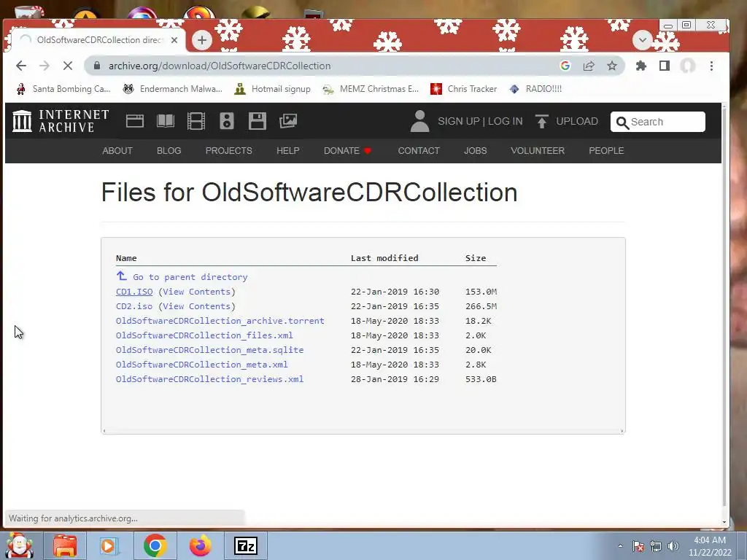View Contents of CD1.ISO
The image size is (747, 560).
click(x=197, y=292)
